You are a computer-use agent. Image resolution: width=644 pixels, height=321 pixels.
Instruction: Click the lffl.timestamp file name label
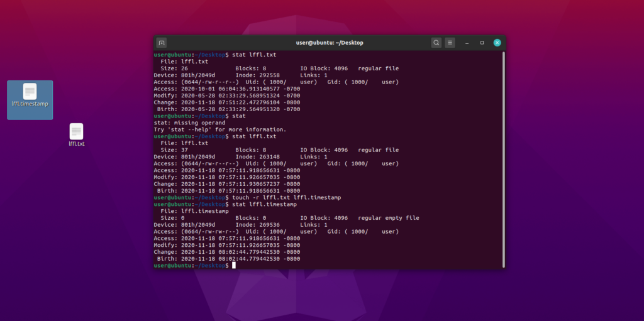point(30,104)
